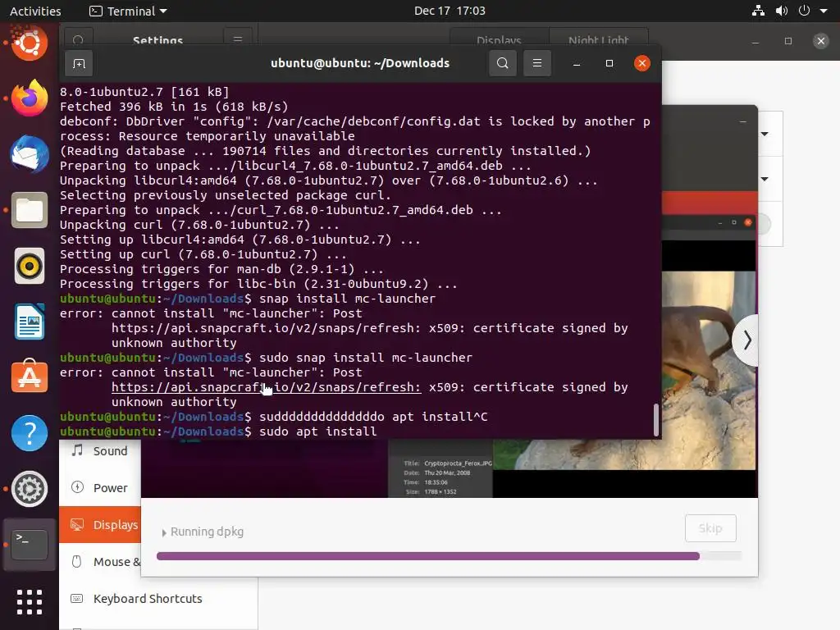Image resolution: width=840 pixels, height=630 pixels.
Task: Click the Cryptoprocta_Ferox.JPG title text
Action: [458, 463]
